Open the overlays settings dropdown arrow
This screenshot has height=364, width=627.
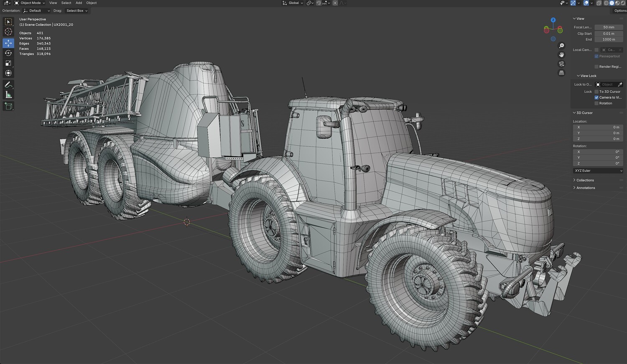tap(591, 3)
